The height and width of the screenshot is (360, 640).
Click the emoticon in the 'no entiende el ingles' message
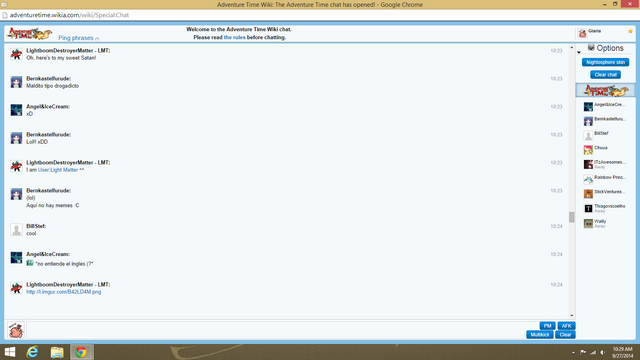[30, 263]
